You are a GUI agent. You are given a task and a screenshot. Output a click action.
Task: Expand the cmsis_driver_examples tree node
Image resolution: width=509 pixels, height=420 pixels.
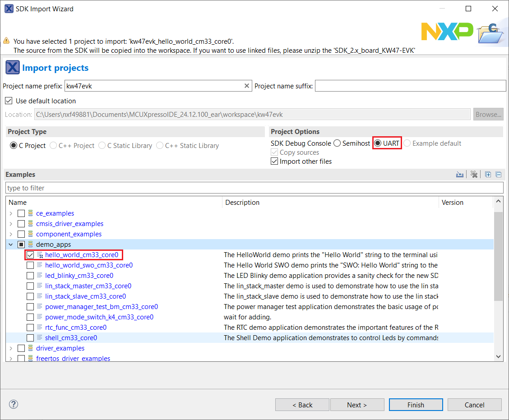[11, 224]
